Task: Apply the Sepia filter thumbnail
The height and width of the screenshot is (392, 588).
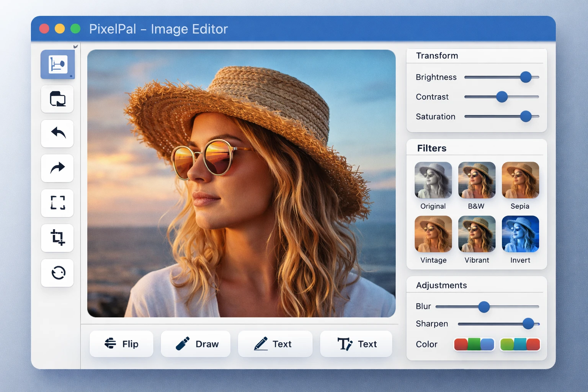Action: (x=520, y=180)
